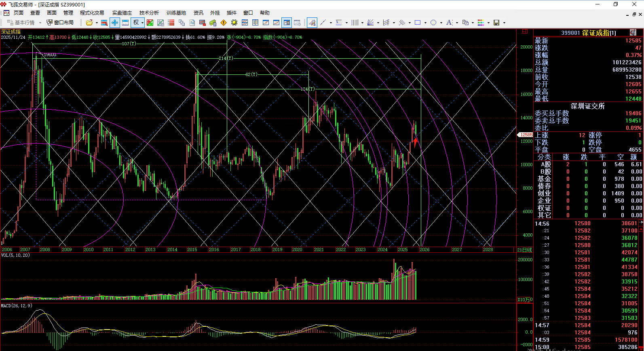The image size is (644, 351).
Task: Select the line drawing tool
Action: [323, 23]
